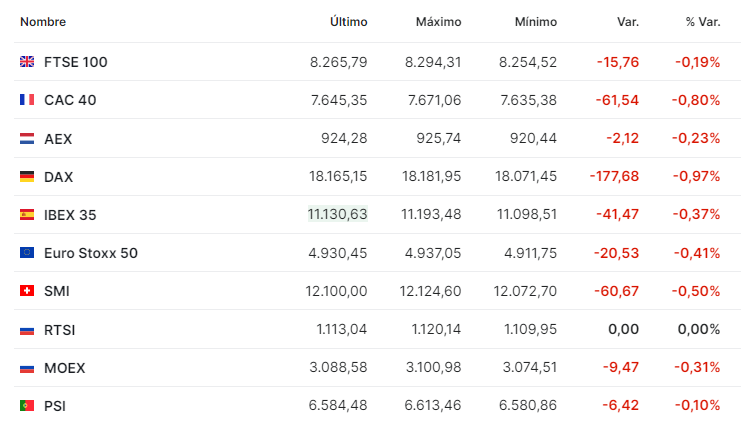This screenshot has width=741, height=423.
Task: Sort by the Nombre column header
Action: (43, 22)
